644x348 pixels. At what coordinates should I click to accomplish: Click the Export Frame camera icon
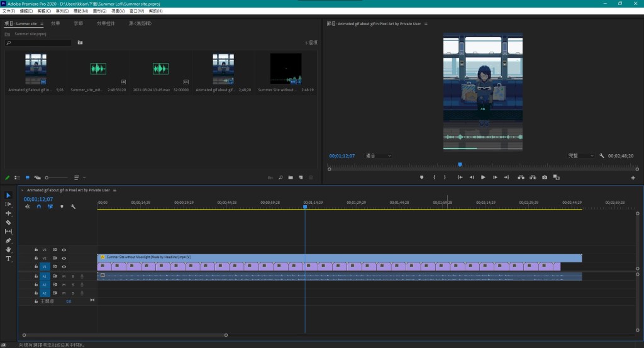tap(545, 177)
